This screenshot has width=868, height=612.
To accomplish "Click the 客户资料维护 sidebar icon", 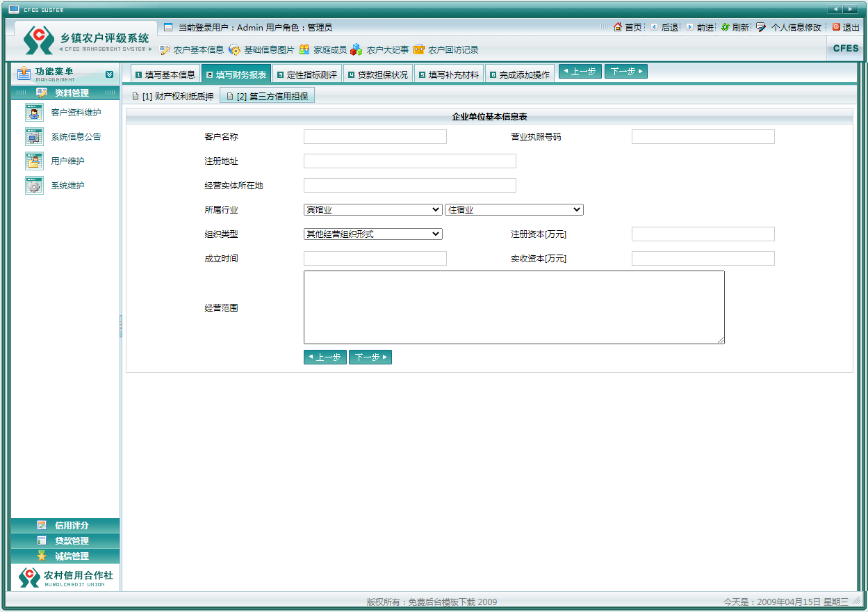I will 34,112.
